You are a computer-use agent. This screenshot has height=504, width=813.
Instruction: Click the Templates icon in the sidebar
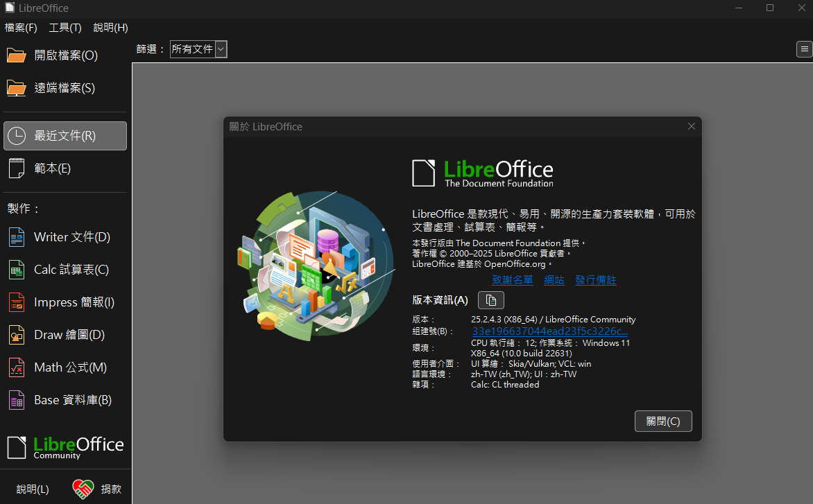(17, 168)
